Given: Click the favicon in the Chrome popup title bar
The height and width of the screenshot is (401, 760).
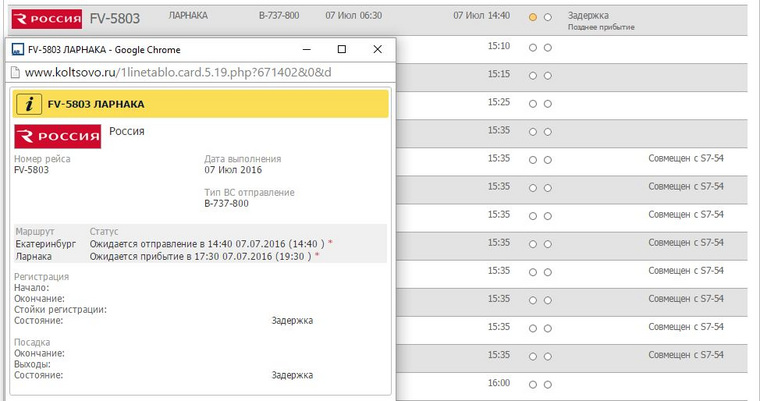Looking at the screenshot, I should point(17,49).
